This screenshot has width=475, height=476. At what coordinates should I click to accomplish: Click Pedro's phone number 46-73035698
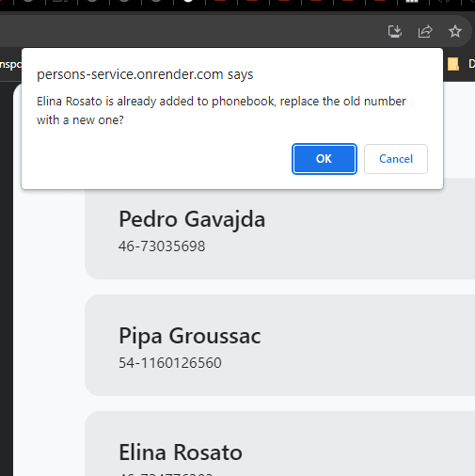pyautogui.click(x=162, y=246)
